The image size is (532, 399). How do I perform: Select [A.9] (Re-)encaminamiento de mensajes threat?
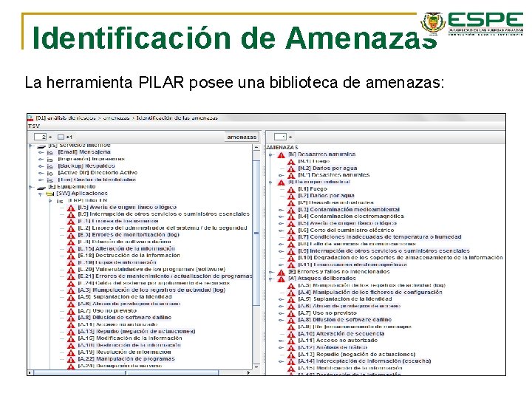(355, 327)
